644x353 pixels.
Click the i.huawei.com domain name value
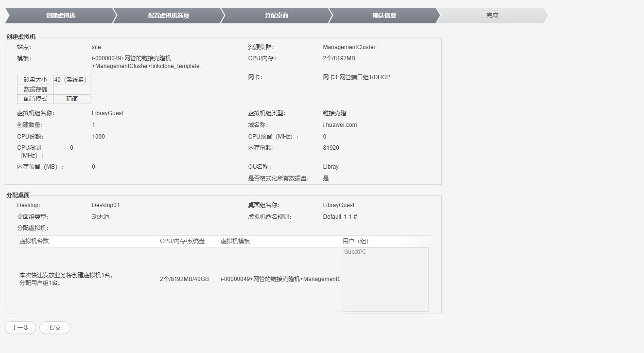340,125
